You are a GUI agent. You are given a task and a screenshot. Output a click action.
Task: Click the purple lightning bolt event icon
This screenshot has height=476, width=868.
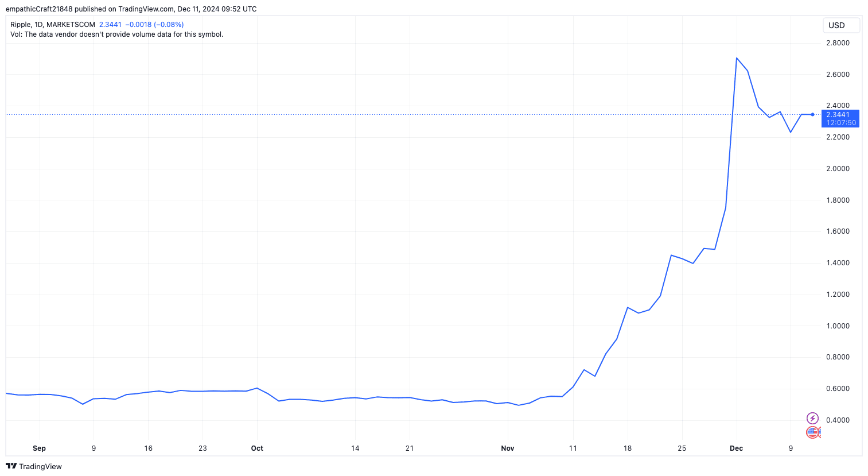click(x=812, y=418)
